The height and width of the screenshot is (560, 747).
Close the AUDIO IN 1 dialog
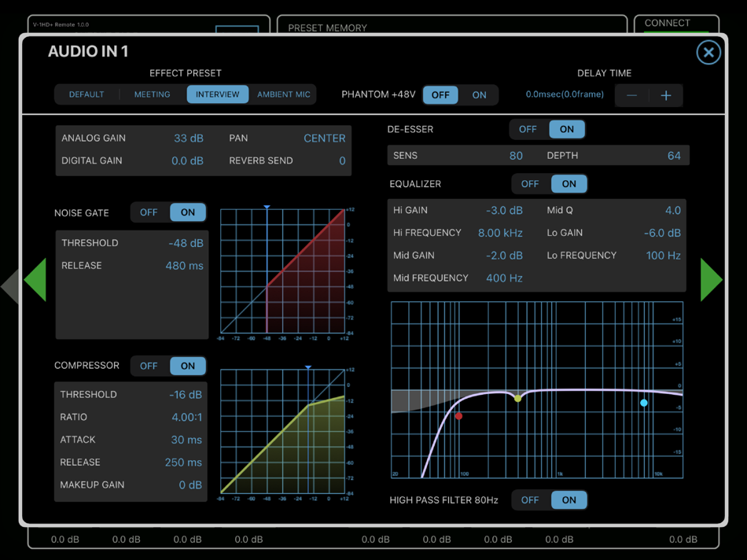pyautogui.click(x=708, y=53)
